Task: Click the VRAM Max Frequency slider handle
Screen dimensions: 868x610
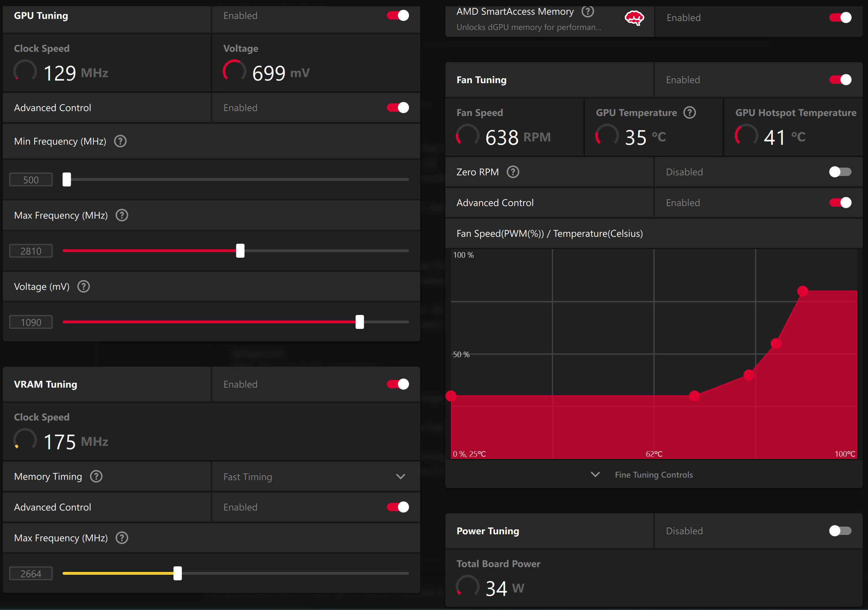Action: (177, 573)
